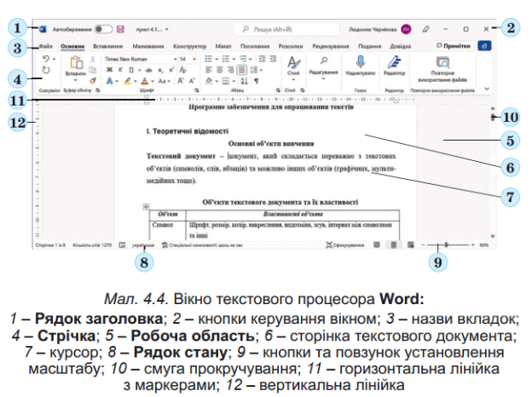Click the user avatar circle
532x397 pixels.
coord(406,29)
